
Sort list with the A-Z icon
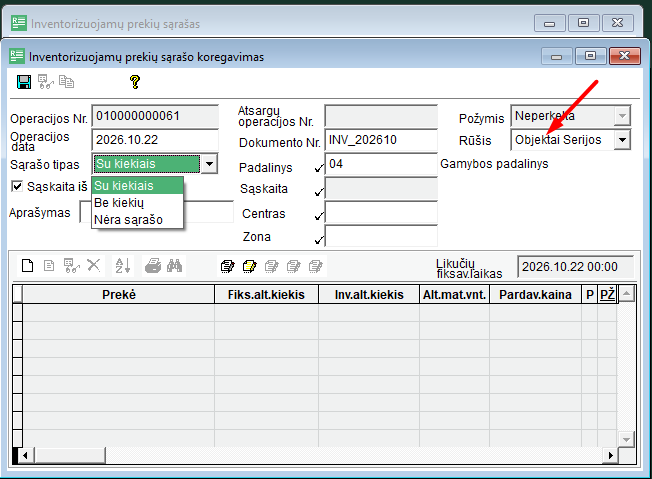[123, 265]
